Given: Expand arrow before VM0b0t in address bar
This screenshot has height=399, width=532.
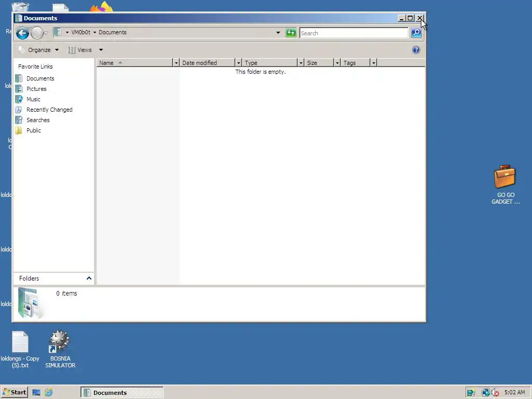Looking at the screenshot, I should coord(67,33).
